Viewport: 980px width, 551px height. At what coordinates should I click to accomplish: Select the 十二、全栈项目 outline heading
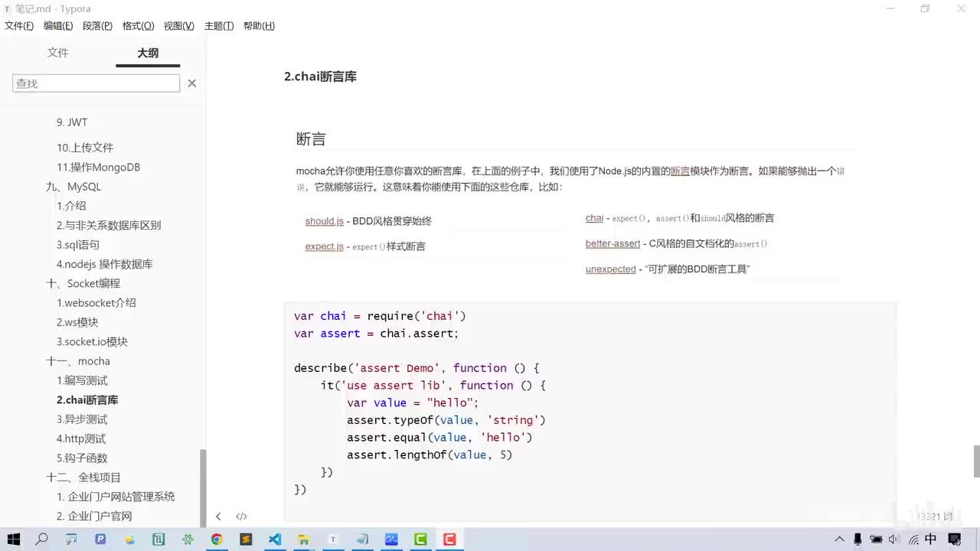[83, 478]
